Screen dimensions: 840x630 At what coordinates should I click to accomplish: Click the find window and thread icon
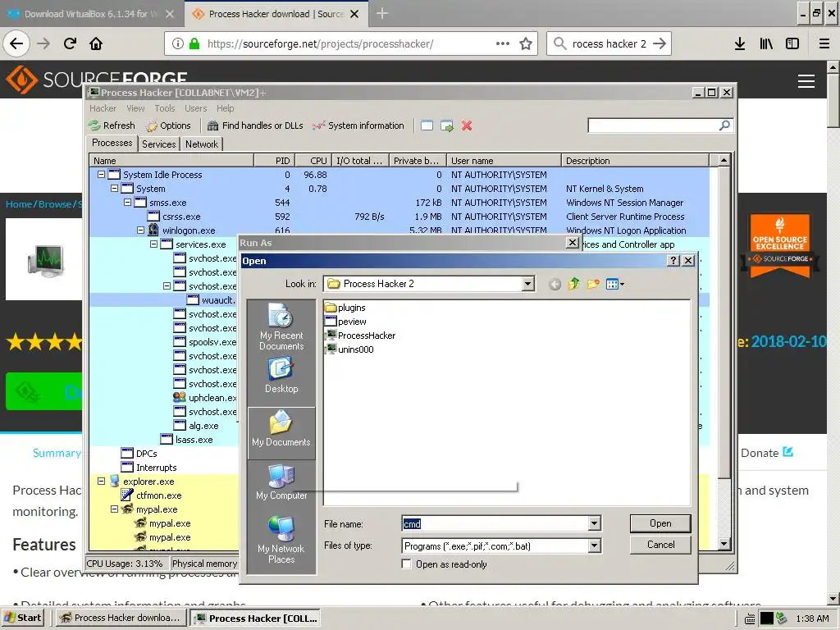447,126
